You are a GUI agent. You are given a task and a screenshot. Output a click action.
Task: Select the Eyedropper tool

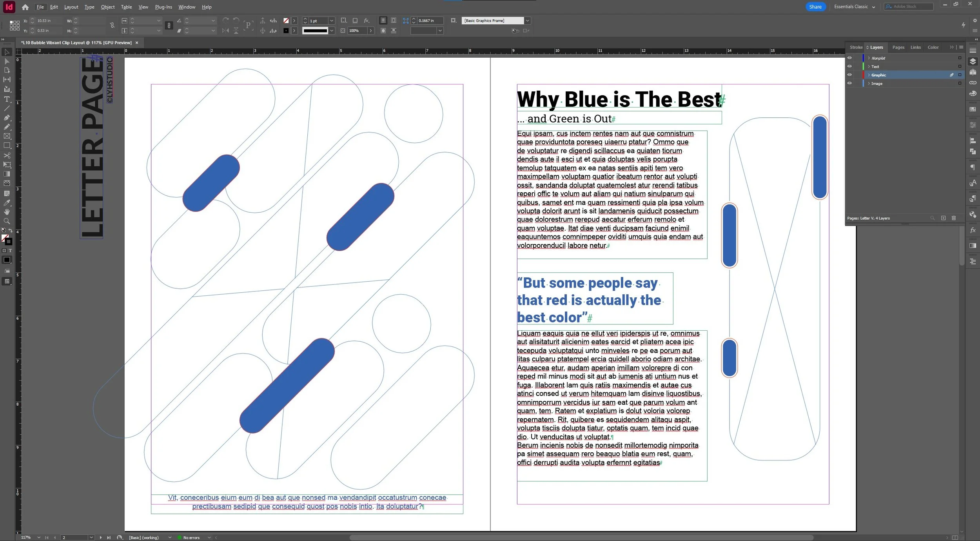click(x=7, y=203)
